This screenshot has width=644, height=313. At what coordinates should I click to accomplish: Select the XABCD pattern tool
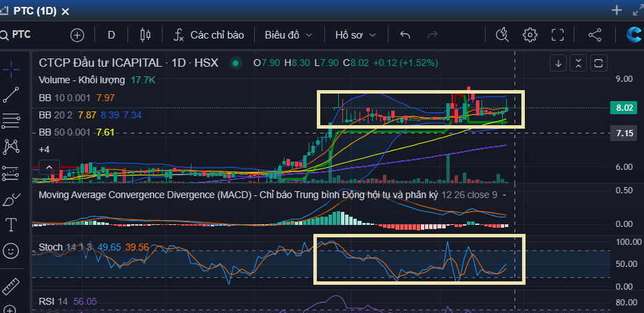coord(11,147)
